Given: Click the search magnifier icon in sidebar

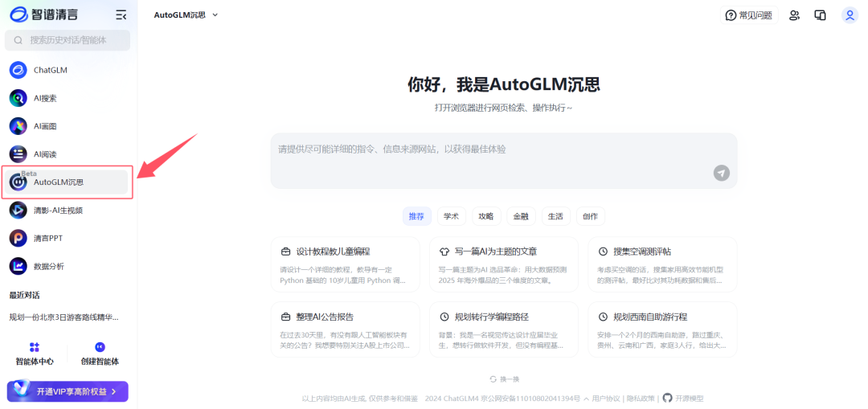Looking at the screenshot, I should click(18, 40).
